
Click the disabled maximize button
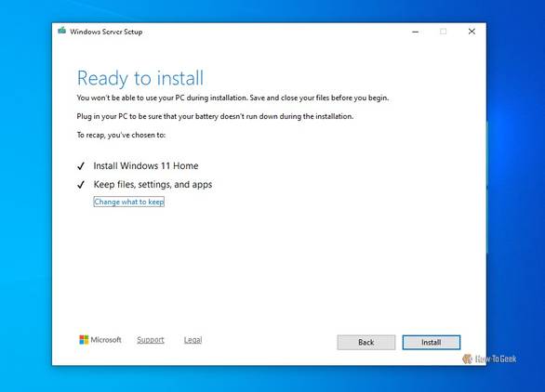click(443, 32)
